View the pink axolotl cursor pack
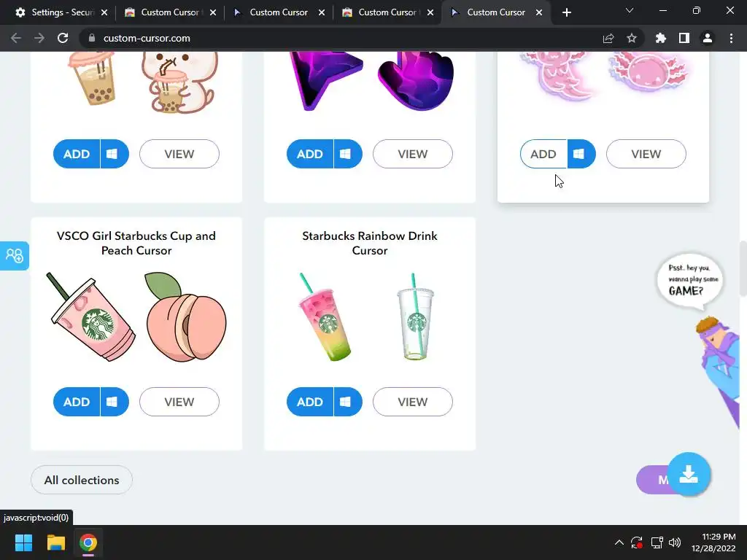The image size is (747, 560). tap(646, 154)
